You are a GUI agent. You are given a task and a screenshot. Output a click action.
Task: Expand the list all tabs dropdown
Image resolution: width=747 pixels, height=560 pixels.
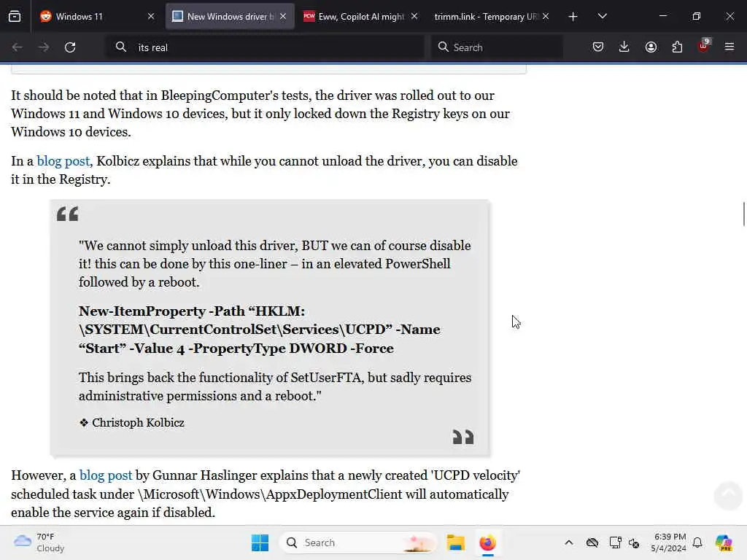click(x=602, y=17)
